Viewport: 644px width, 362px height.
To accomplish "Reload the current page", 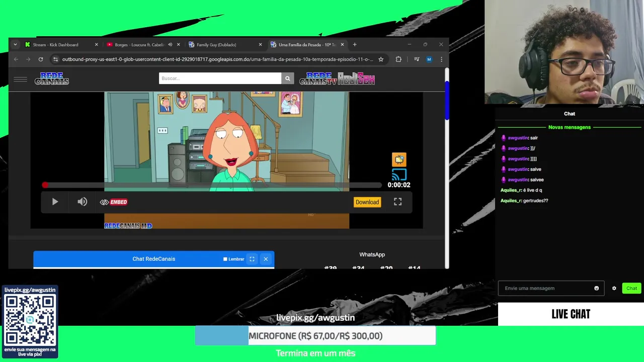I will pyautogui.click(x=41, y=59).
